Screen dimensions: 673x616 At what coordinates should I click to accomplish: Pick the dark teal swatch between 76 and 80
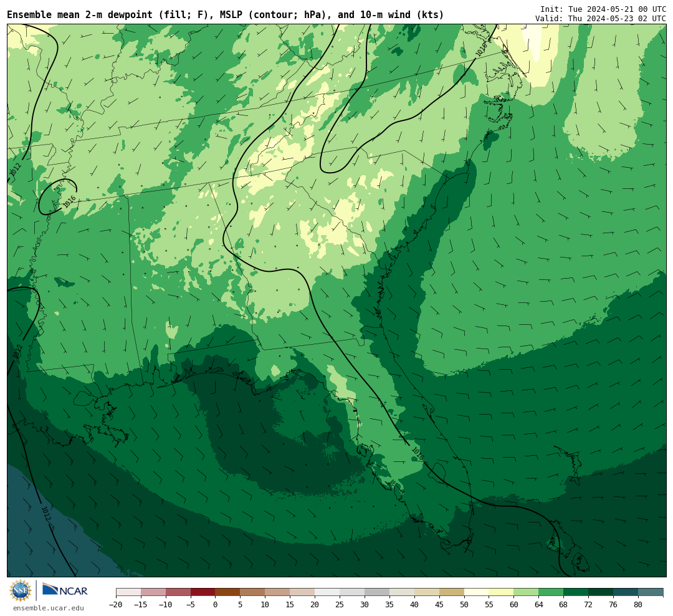click(626, 592)
